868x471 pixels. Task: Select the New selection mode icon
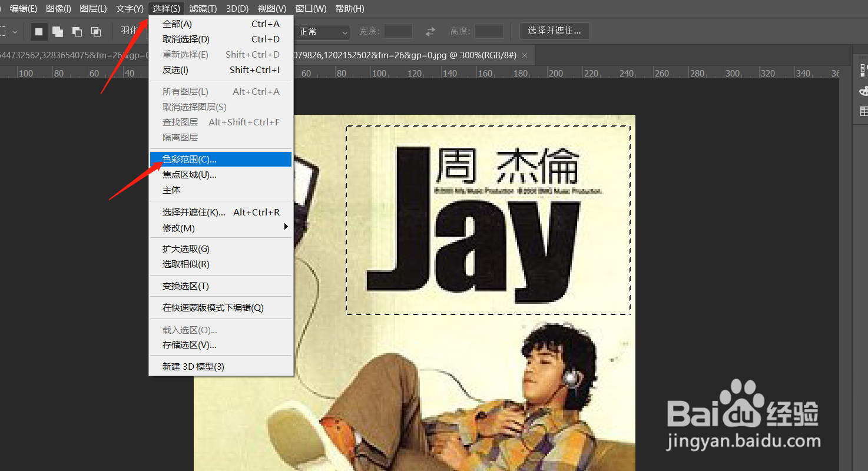coord(39,32)
